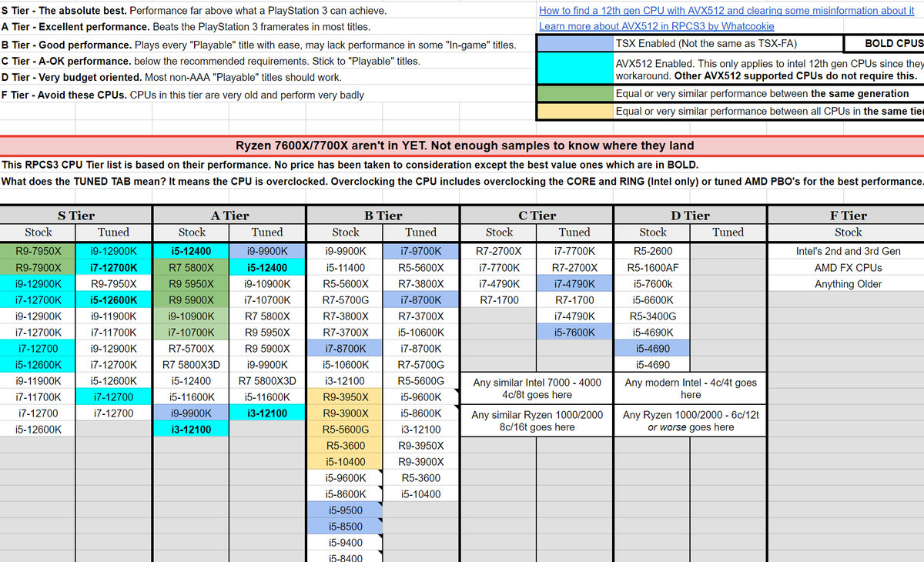Select 'Any similar Ryzen 1000/2000 8c/16t' note cell
The width and height of the screenshot is (924, 562).
tap(537, 421)
